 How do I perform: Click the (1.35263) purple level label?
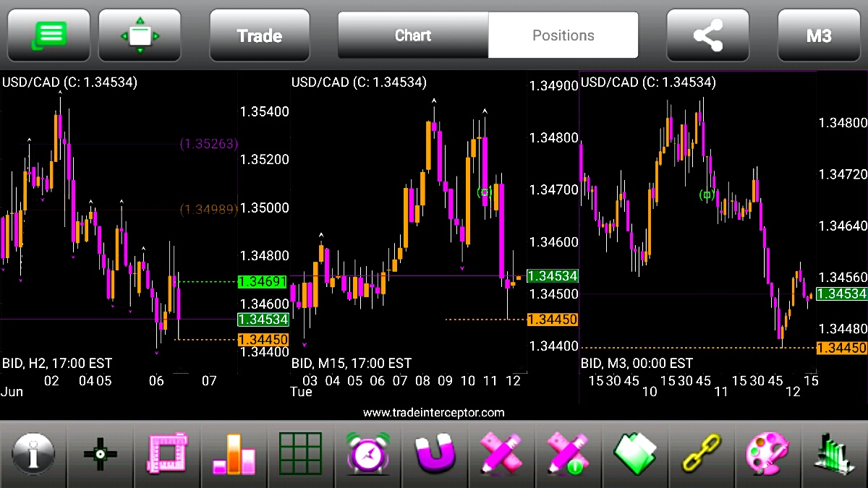point(209,144)
